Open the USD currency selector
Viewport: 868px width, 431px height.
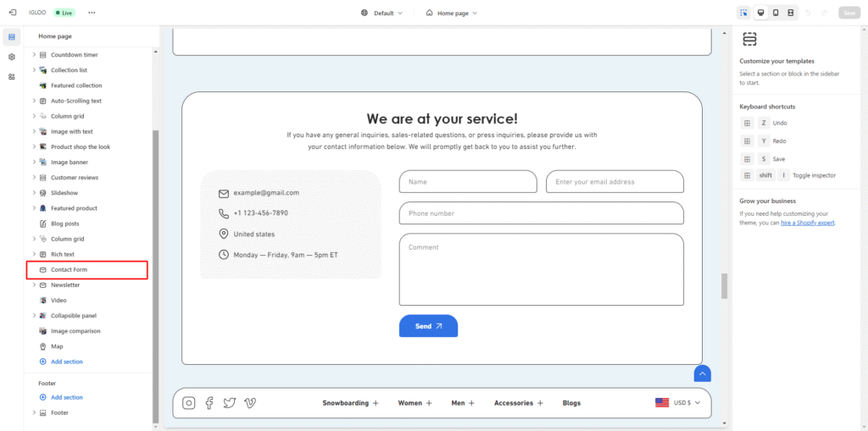[x=678, y=403]
